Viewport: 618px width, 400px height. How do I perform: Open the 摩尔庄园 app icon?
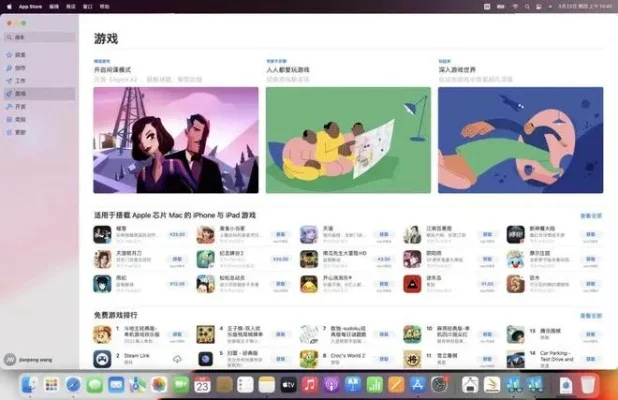point(516,259)
